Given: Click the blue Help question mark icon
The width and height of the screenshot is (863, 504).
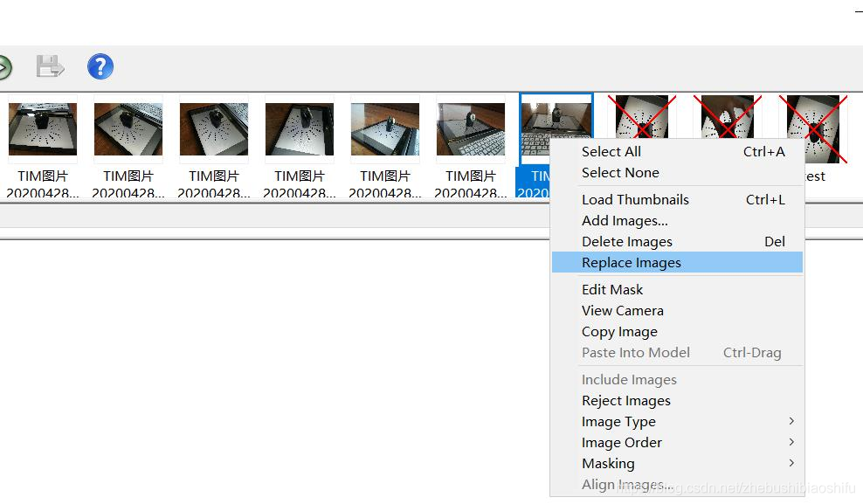Looking at the screenshot, I should [100, 66].
